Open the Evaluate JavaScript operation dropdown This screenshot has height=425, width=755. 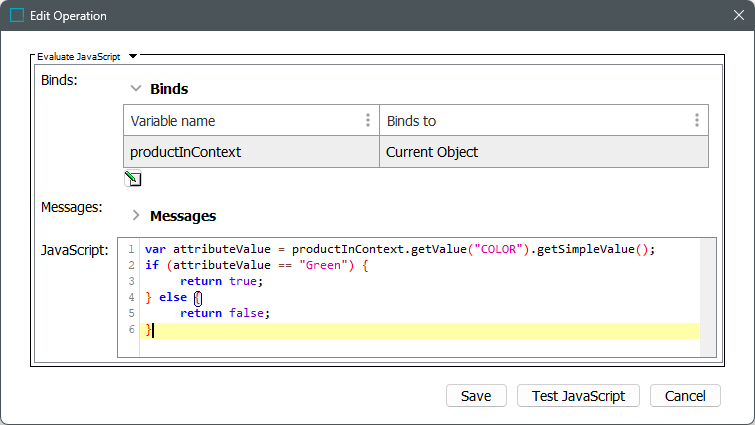pyautogui.click(x=133, y=57)
